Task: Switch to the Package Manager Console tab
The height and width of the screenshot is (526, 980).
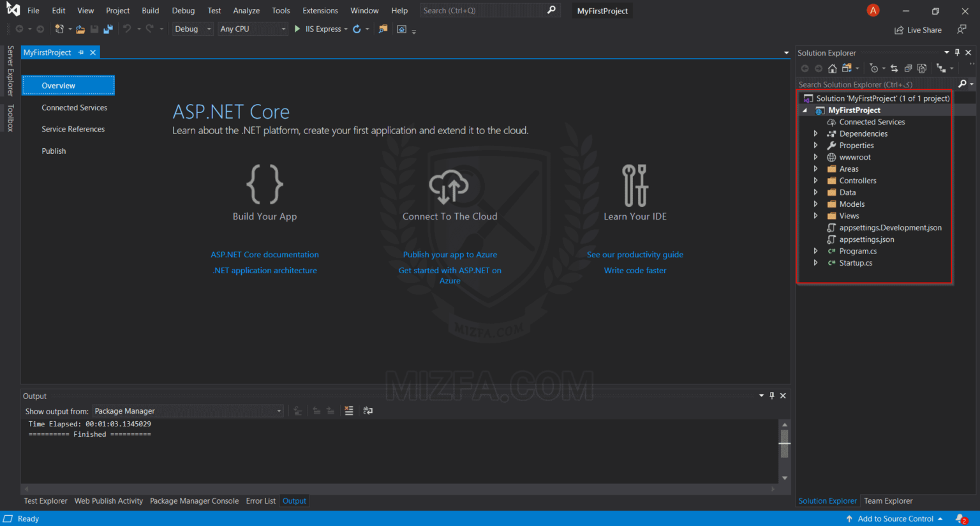Action: (x=194, y=500)
